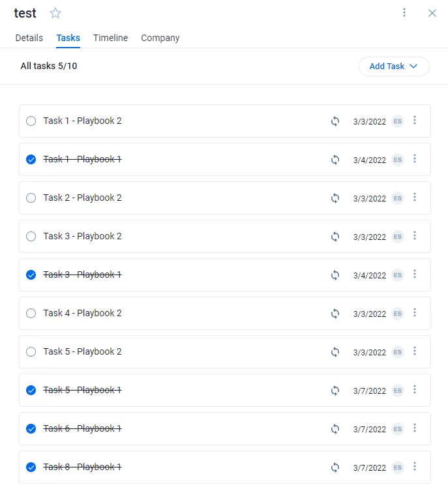Click recurrence icon on Task 5 - Playbook 2
The height and width of the screenshot is (489, 448).
[335, 352]
